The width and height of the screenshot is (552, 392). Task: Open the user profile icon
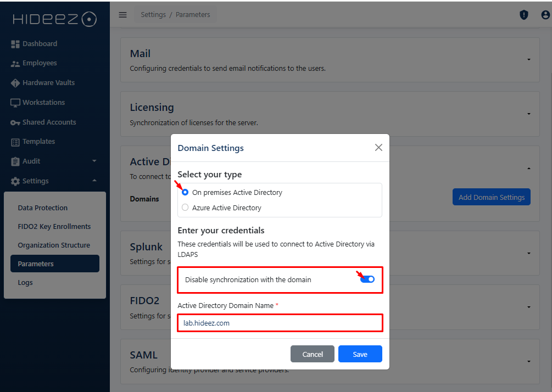tap(545, 15)
